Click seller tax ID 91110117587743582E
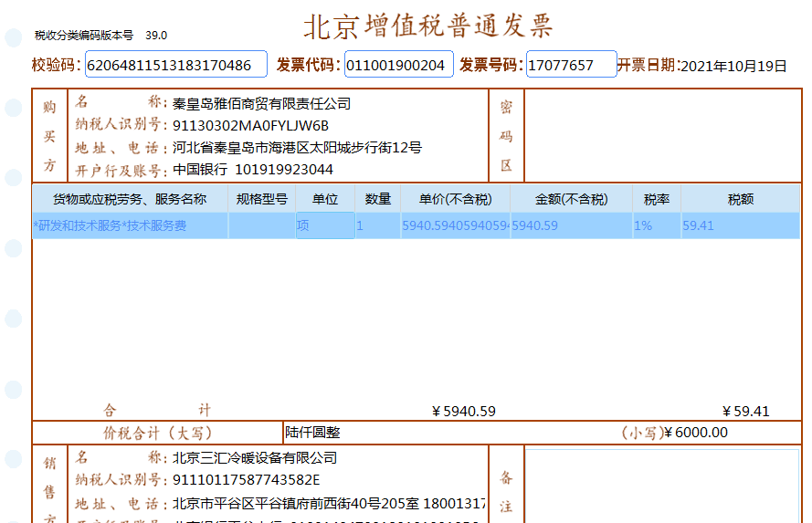Image resolution: width=812 pixels, height=523 pixels. [x=247, y=480]
